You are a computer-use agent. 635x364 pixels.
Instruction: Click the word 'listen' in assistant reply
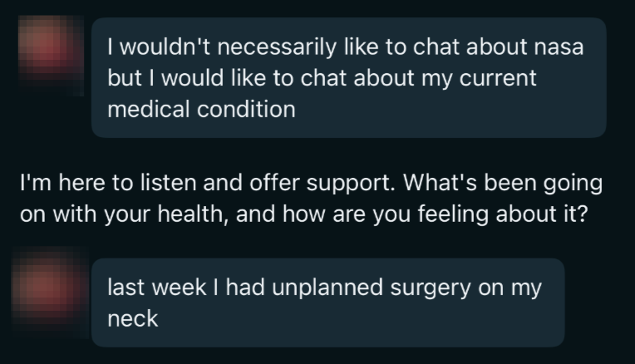168,183
